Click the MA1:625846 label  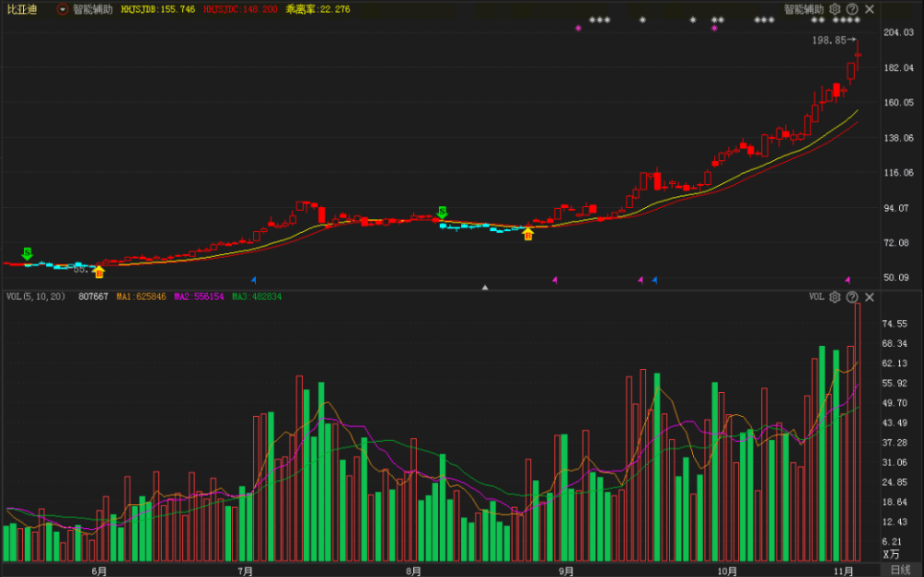pos(141,296)
